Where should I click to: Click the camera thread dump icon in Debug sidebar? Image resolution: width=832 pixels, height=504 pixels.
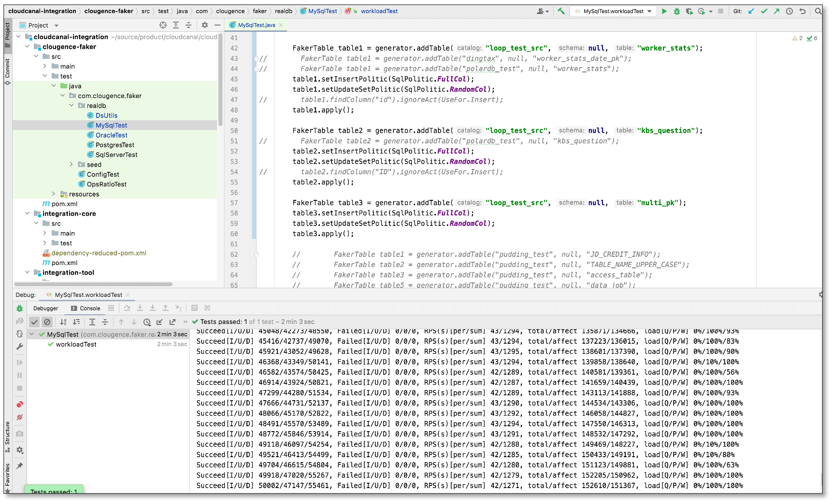[x=20, y=434]
